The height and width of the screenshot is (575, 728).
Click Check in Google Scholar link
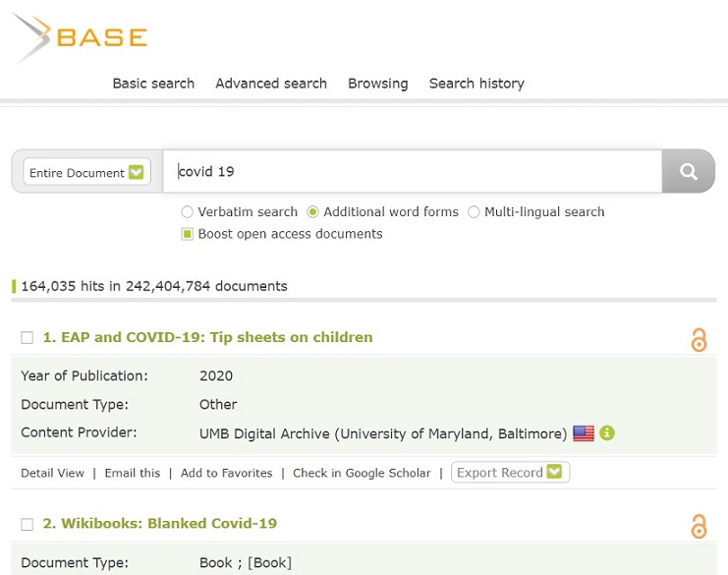pyautogui.click(x=362, y=473)
